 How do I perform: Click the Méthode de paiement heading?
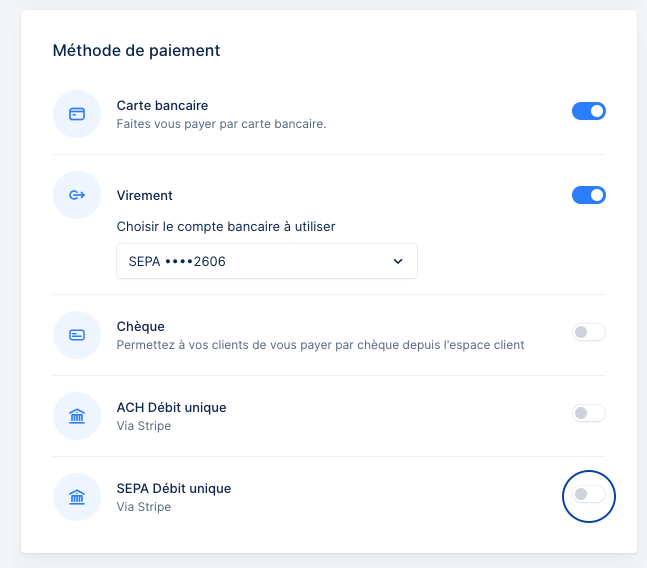coord(136,51)
